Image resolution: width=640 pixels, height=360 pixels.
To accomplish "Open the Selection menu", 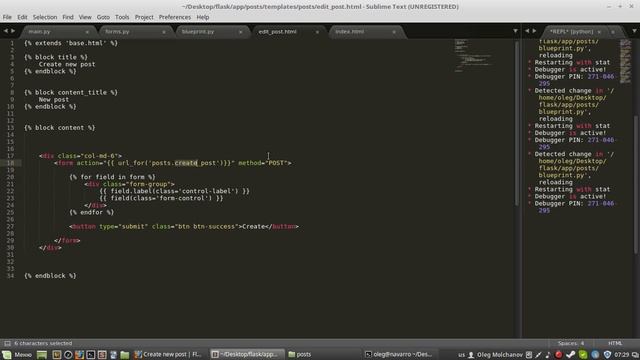I will [x=45, y=17].
